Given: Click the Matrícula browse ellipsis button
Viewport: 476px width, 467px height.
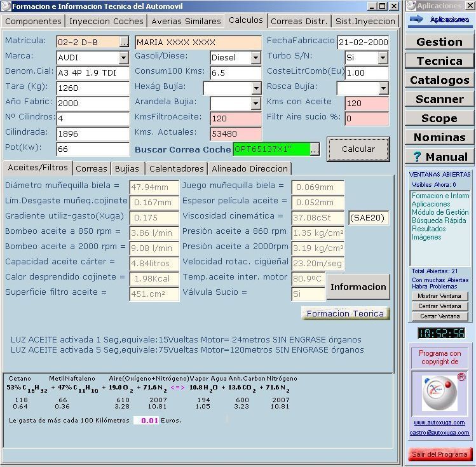Looking at the screenshot, I should 124,42.
